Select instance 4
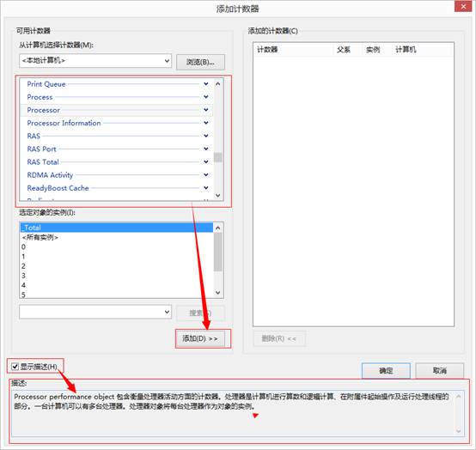This screenshot has height=450, width=476. pyautogui.click(x=117, y=285)
